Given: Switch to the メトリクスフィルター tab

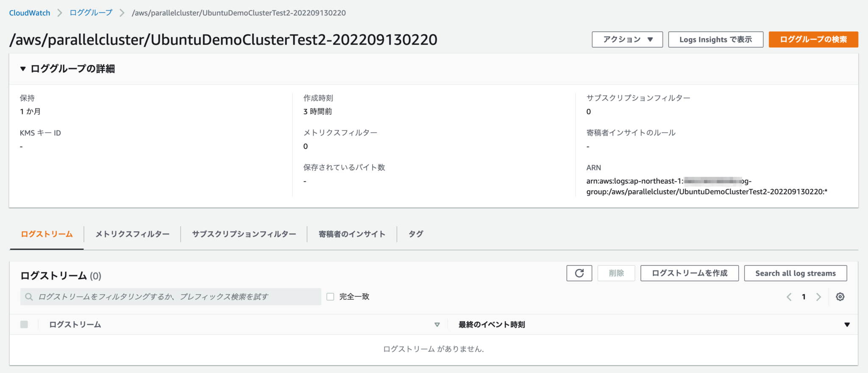Looking at the screenshot, I should pyautogui.click(x=132, y=234).
